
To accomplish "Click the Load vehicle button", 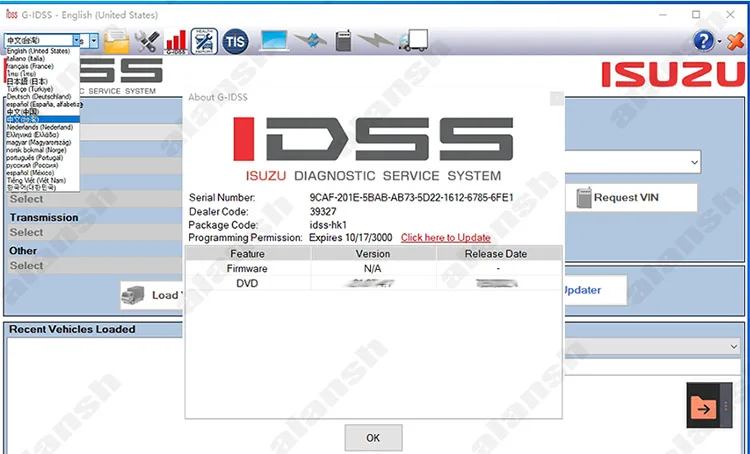I will pos(151,295).
